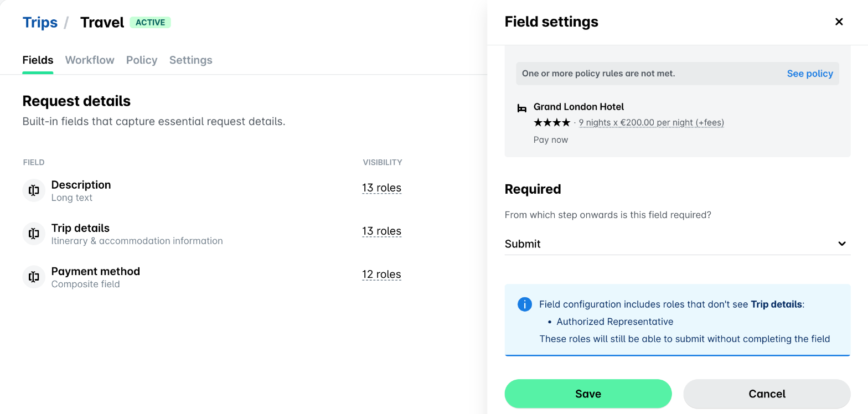Click the Description field icon
The height and width of the screenshot is (414, 868).
[34, 190]
